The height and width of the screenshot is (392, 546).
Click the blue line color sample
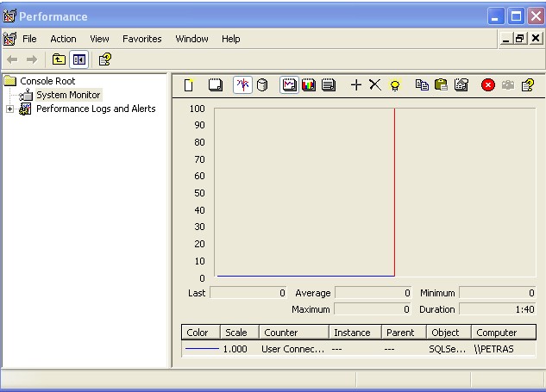pyautogui.click(x=202, y=349)
